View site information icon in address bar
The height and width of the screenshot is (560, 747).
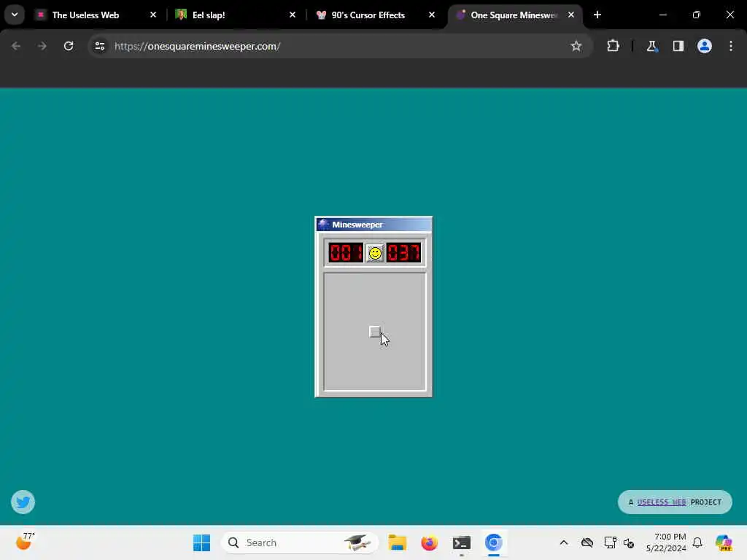[99, 46]
